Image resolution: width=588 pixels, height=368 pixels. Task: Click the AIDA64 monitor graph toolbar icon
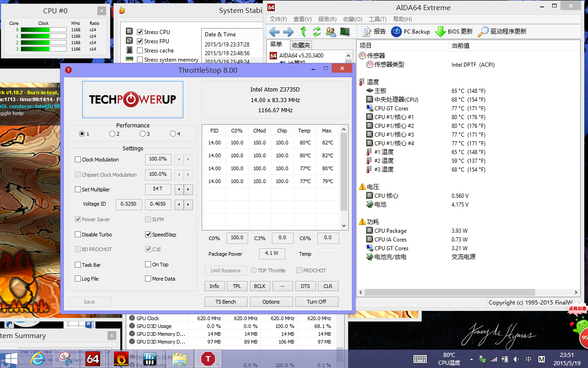pos(345,32)
